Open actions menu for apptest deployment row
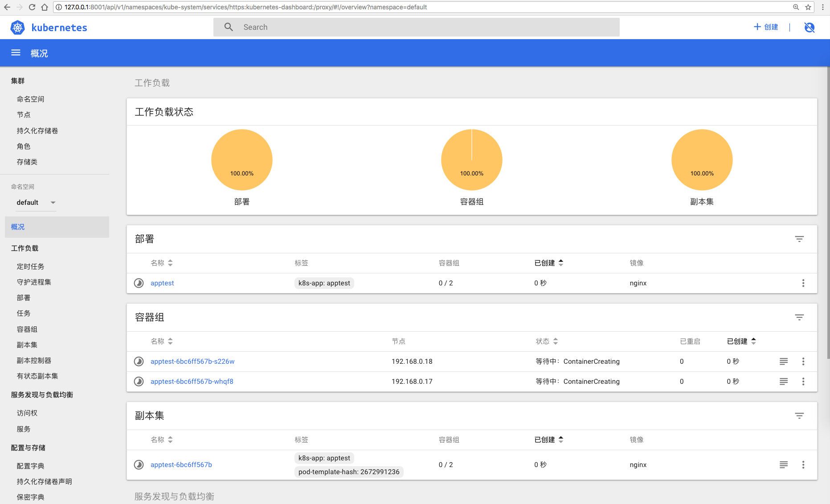830x504 pixels. click(x=803, y=283)
